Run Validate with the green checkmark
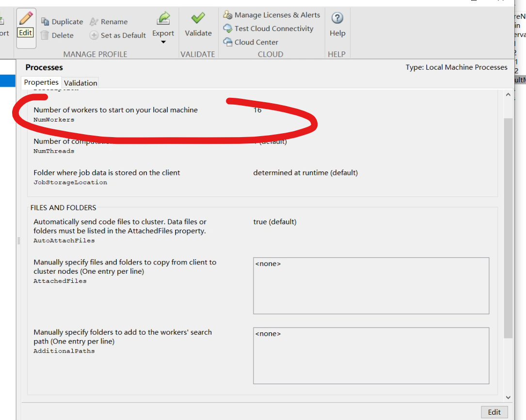 [x=198, y=19]
